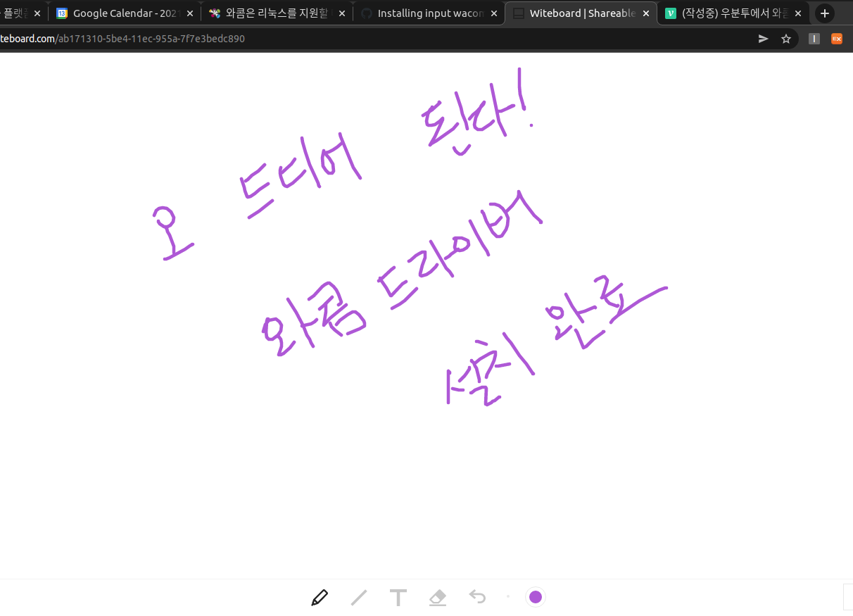This screenshot has height=616, width=853.
Task: Close the 플랫폼 tab
Action: tap(37, 13)
